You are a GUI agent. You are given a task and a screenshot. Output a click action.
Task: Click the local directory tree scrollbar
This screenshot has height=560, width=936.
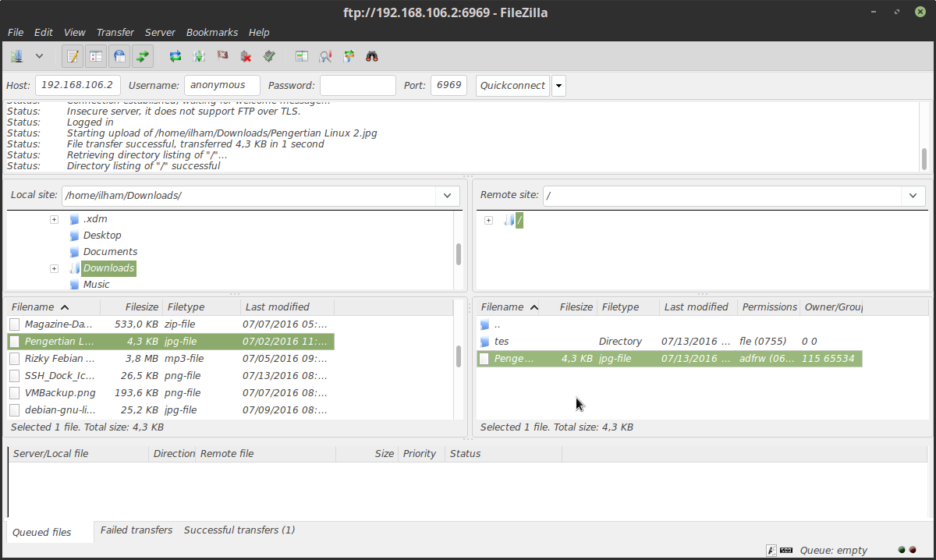click(459, 254)
